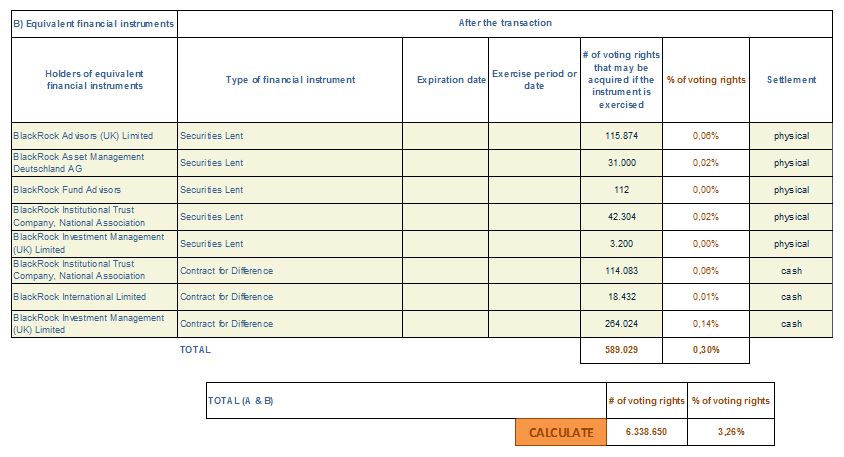The height and width of the screenshot is (457, 844).
Task: Click the Settlement column header
Action: pos(791,80)
